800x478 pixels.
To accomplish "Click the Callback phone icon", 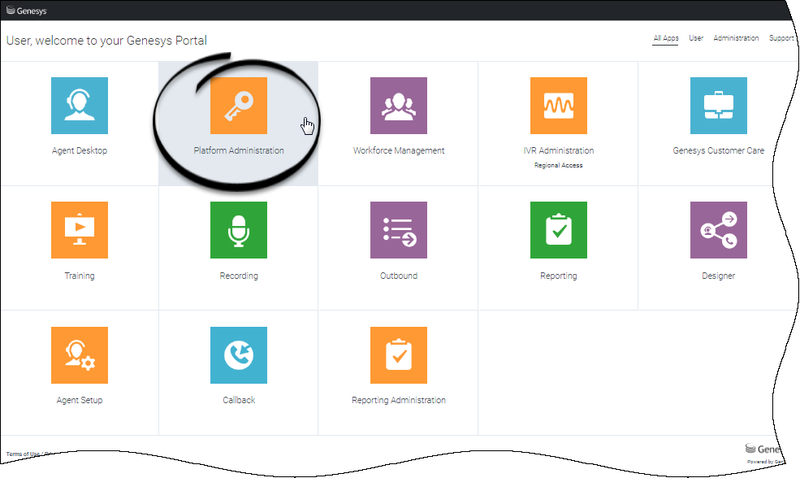I will pyautogui.click(x=238, y=355).
